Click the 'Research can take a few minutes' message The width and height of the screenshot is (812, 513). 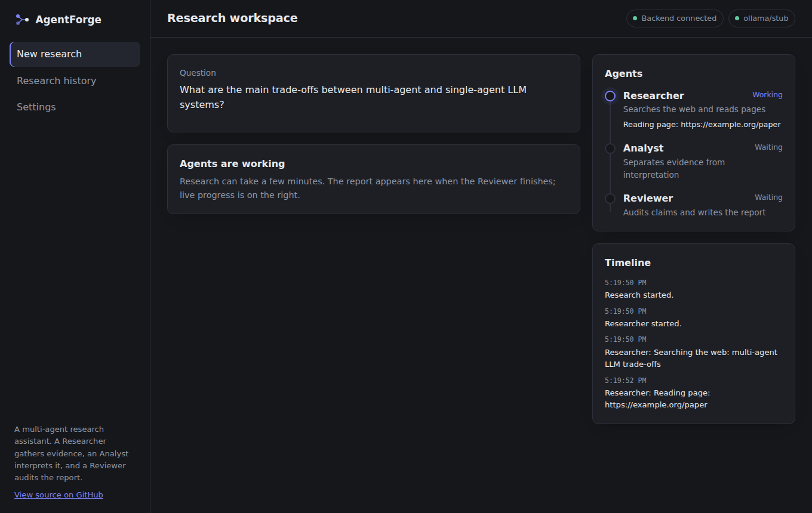[x=368, y=188]
